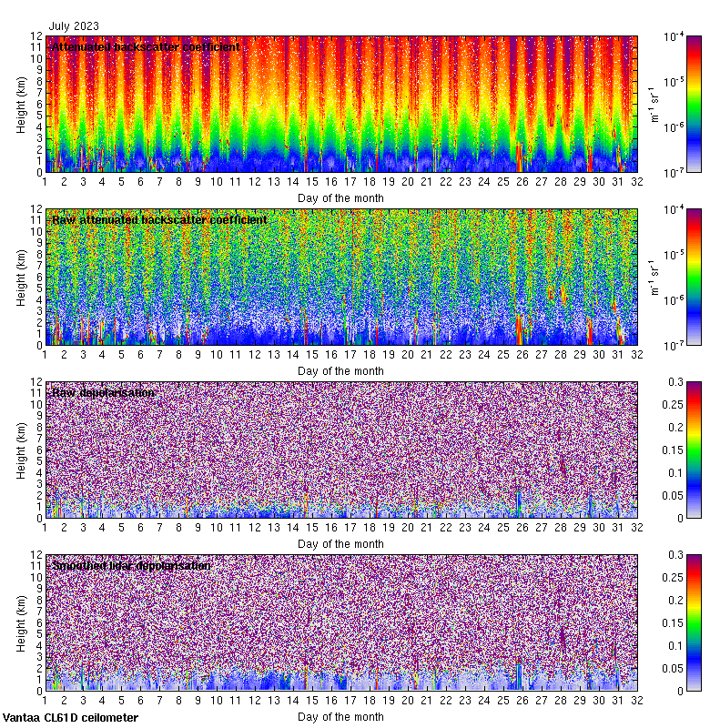This screenshot has height=728, width=710.
Task: Click 'Day of the month' label under bottom plot
Action: (x=340, y=717)
